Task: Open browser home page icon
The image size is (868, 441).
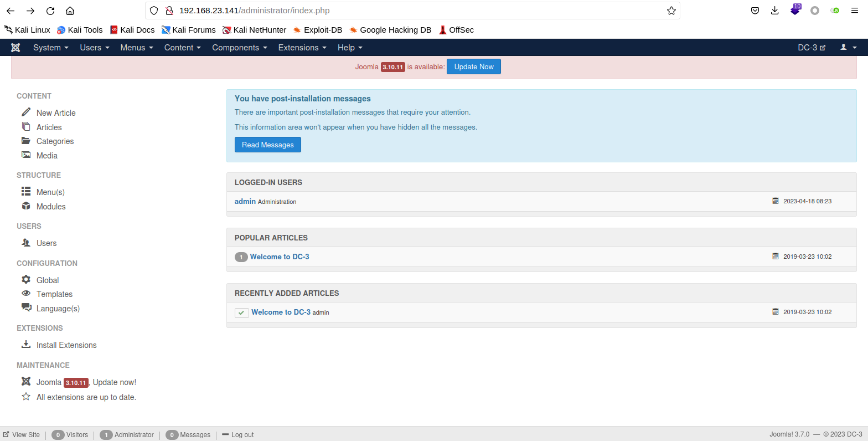Action: (x=70, y=11)
